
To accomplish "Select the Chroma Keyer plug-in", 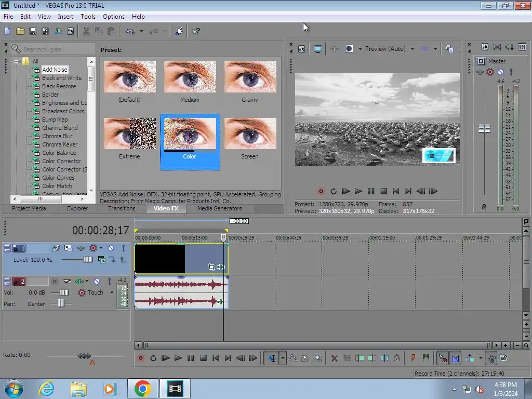I will coord(60,144).
